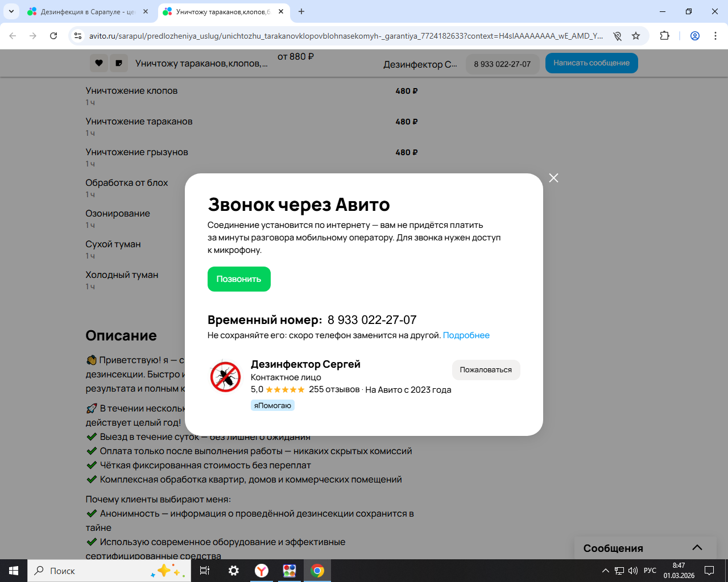Open the volume control tray icon

pos(632,571)
